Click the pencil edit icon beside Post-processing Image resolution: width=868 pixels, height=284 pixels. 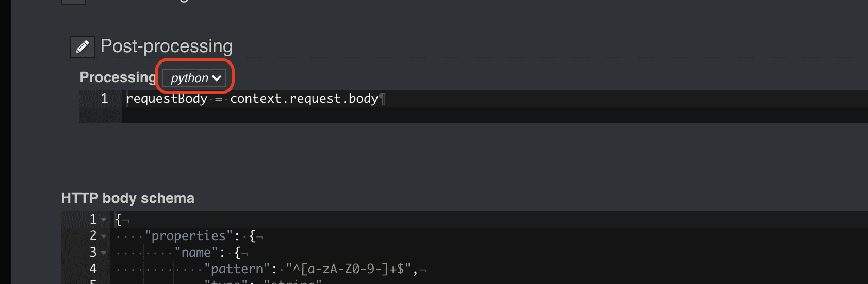pyautogui.click(x=83, y=47)
